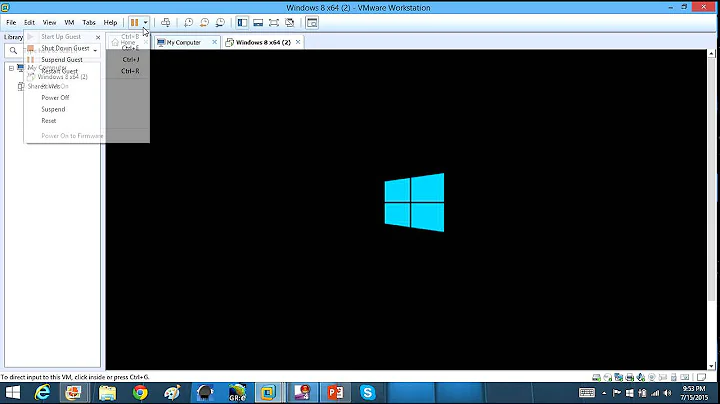Switch to Unity mode icon

point(290,22)
